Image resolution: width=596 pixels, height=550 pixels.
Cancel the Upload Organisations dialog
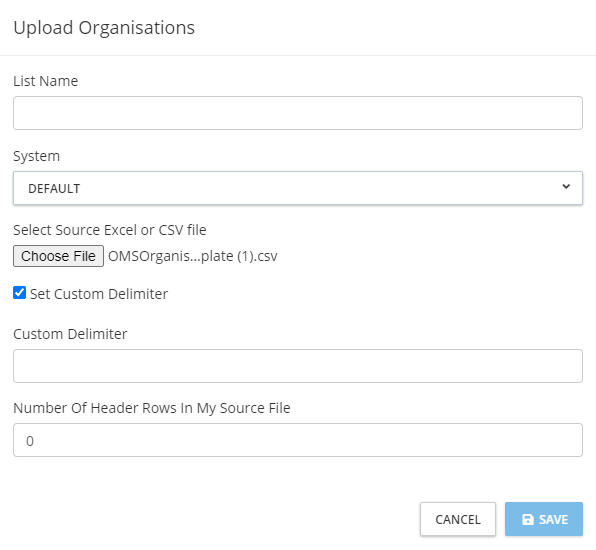click(x=458, y=519)
